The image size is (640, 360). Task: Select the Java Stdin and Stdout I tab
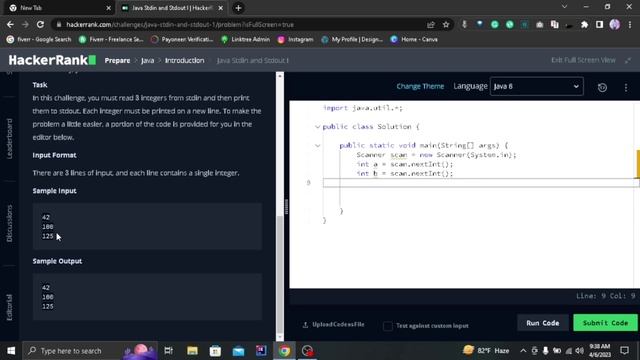pyautogui.click(x=171, y=8)
